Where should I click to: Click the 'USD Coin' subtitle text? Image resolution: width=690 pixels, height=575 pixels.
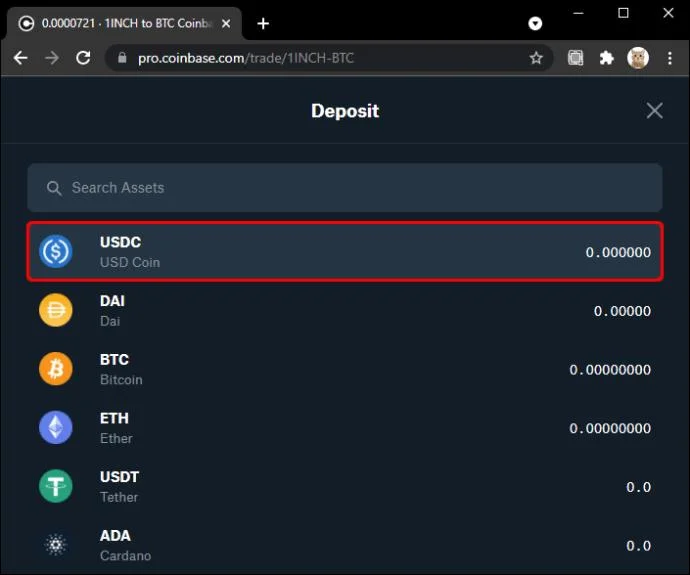click(x=130, y=262)
